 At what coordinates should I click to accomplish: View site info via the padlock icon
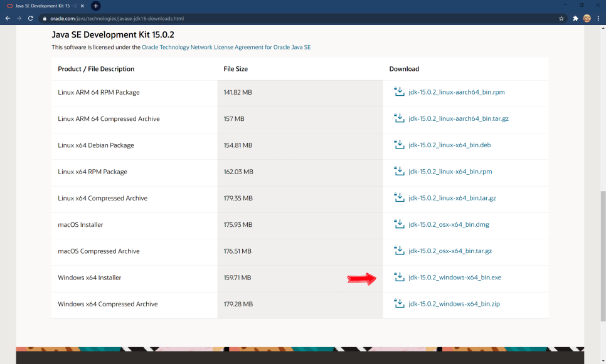(45, 19)
